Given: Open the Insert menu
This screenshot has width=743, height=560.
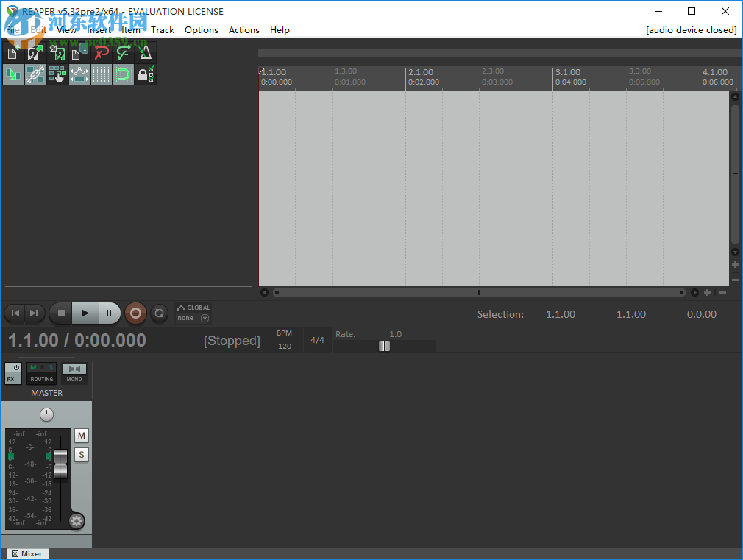Looking at the screenshot, I should point(99,30).
